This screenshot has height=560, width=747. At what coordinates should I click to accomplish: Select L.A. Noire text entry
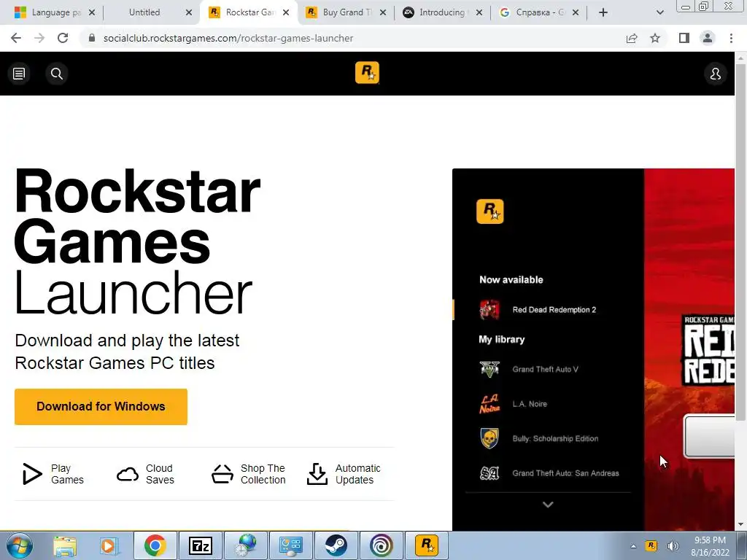pyautogui.click(x=530, y=404)
